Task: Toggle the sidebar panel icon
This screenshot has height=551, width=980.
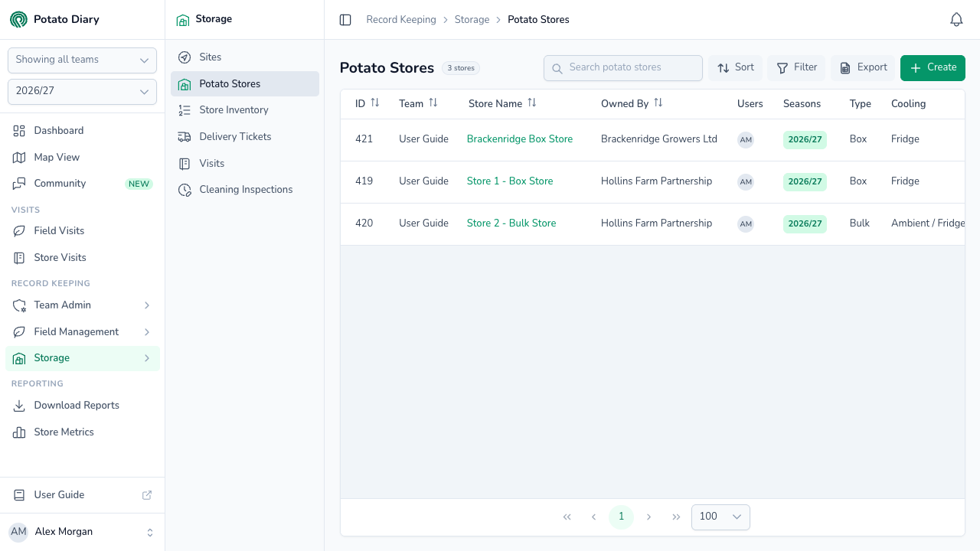Action: [x=345, y=20]
